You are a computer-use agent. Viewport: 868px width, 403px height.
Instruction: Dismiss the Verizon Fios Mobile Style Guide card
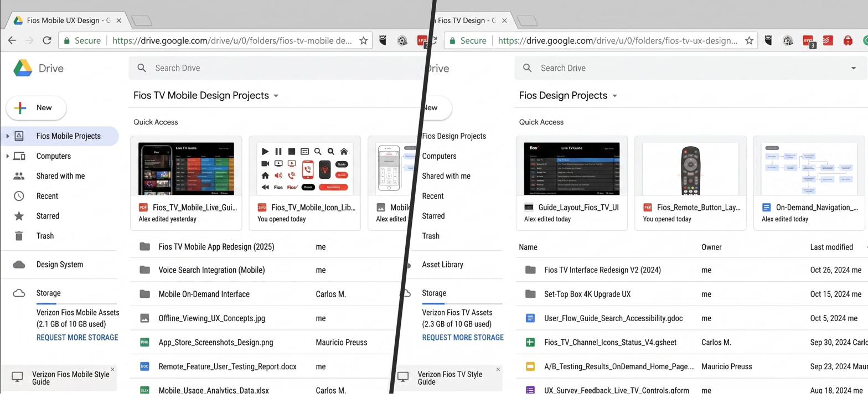pyautogui.click(x=112, y=369)
